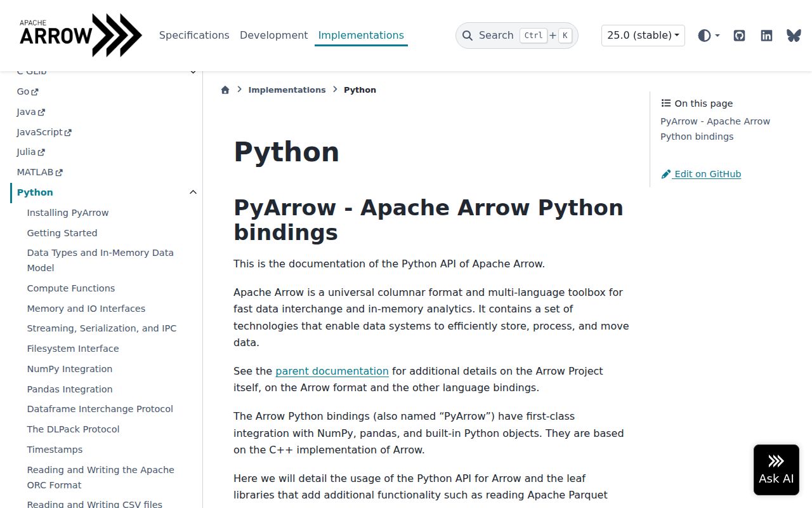Viewport: 812px width, 508px height.
Task: Open the Development menu
Action: [x=273, y=36]
